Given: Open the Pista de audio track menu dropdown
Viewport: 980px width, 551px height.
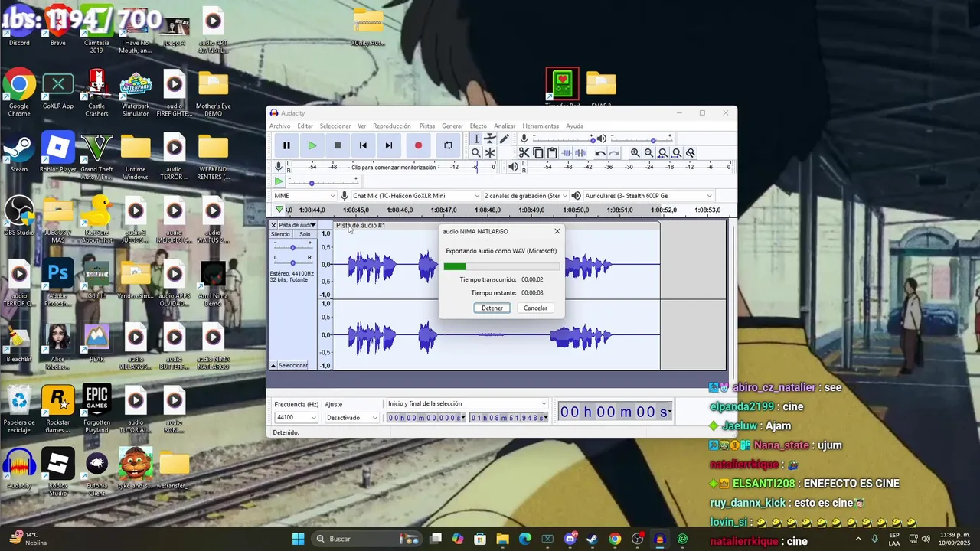Looking at the screenshot, I should coord(297,225).
